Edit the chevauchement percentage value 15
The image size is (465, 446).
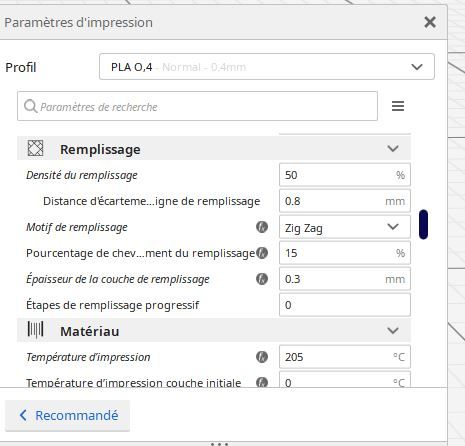pos(345,253)
